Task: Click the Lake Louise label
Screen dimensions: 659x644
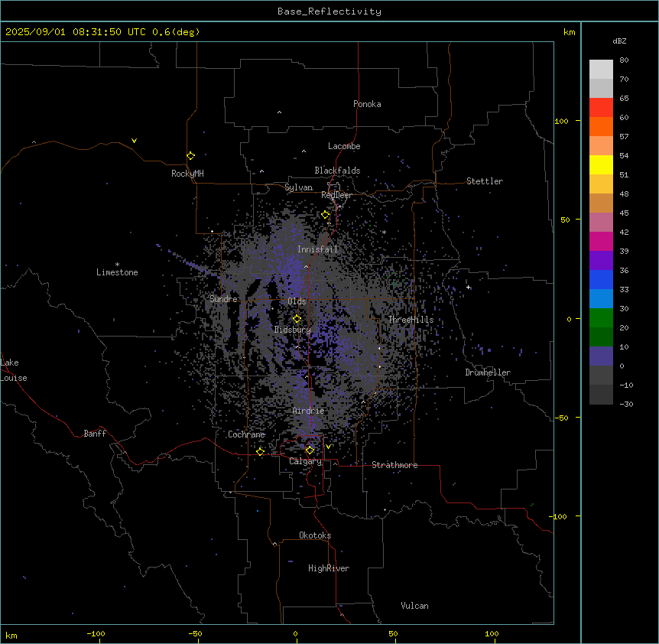Action: tap(14, 370)
